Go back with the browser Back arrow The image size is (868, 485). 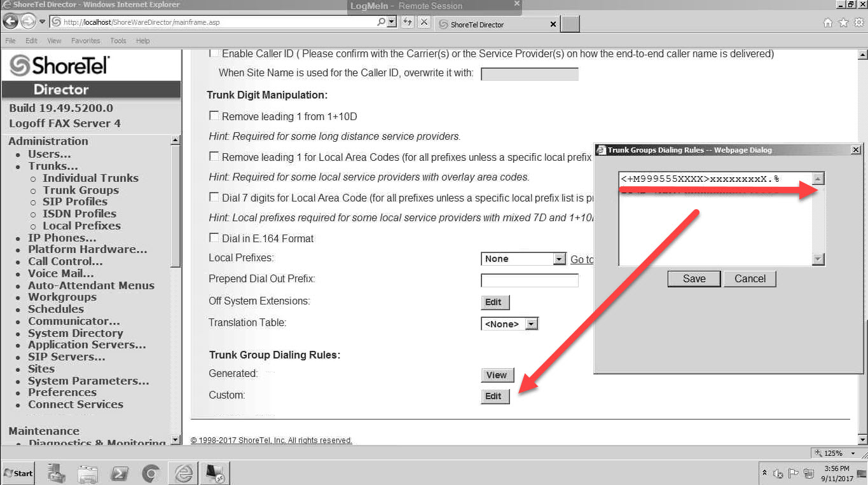click(10, 22)
